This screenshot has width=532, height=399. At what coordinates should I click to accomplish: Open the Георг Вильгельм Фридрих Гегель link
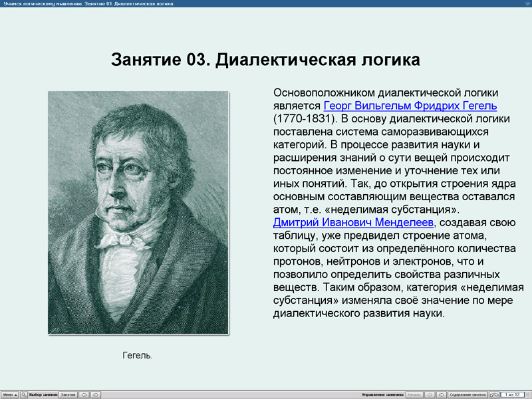(x=410, y=104)
